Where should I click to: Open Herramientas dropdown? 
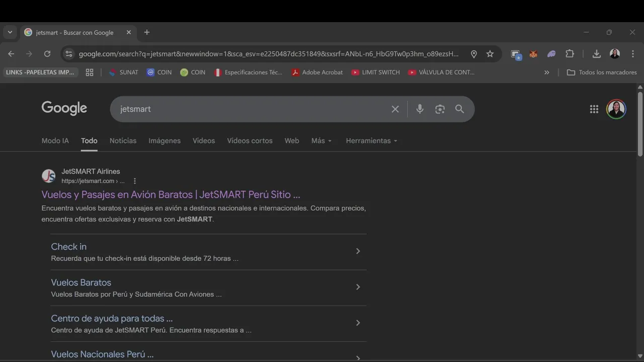[x=372, y=141]
